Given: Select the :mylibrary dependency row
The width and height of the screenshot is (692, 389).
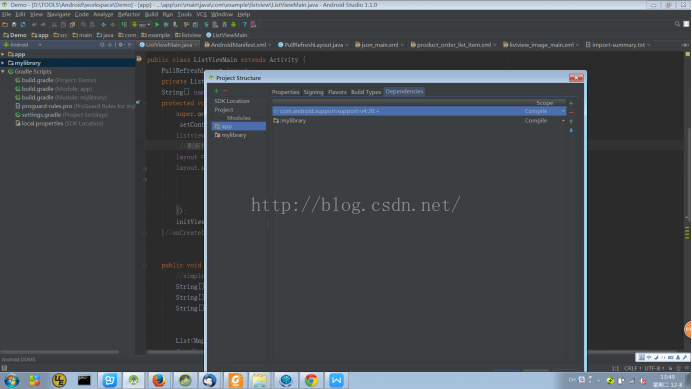Looking at the screenshot, I should (418, 121).
